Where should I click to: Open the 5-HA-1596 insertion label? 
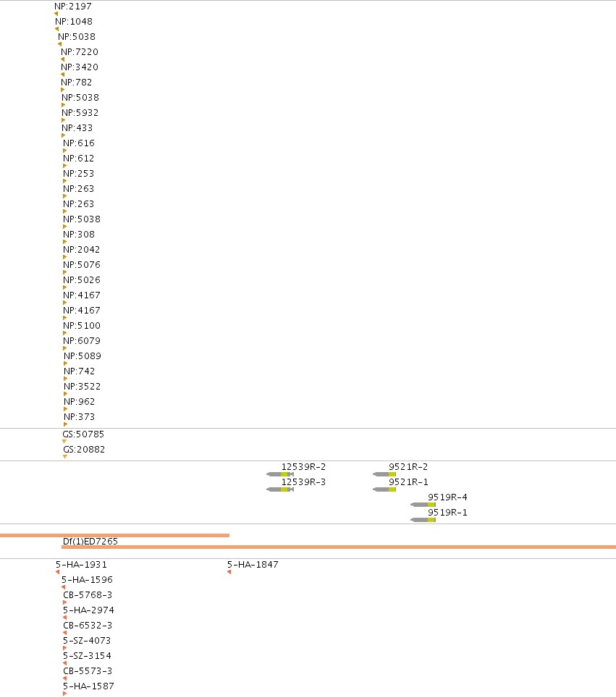[x=88, y=579]
